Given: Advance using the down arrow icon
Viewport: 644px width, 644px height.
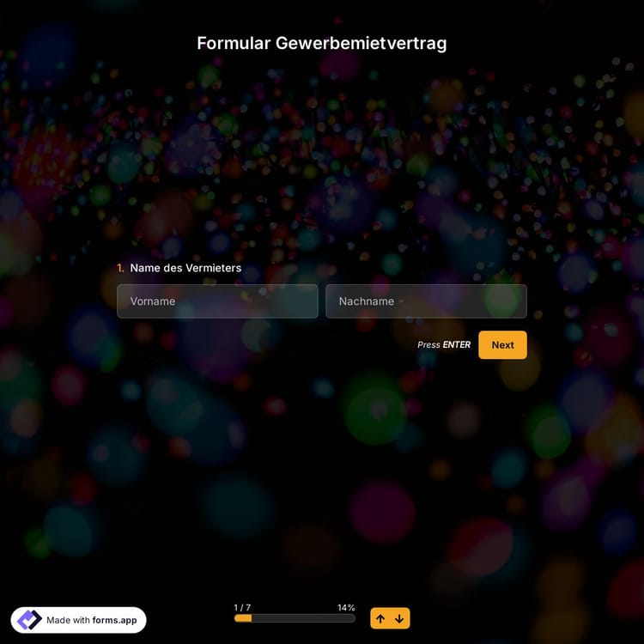Looking at the screenshot, I should click(399, 618).
